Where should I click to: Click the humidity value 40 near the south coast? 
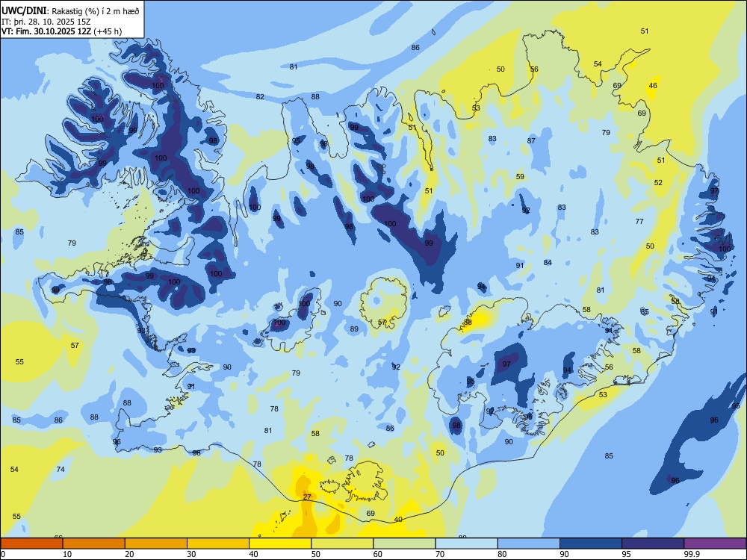[x=398, y=519]
